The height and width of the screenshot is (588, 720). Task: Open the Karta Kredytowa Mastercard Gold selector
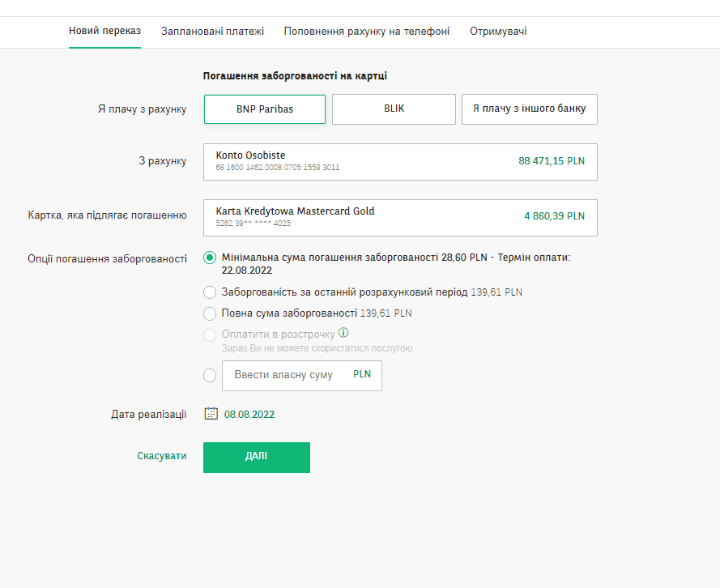pyautogui.click(x=399, y=217)
